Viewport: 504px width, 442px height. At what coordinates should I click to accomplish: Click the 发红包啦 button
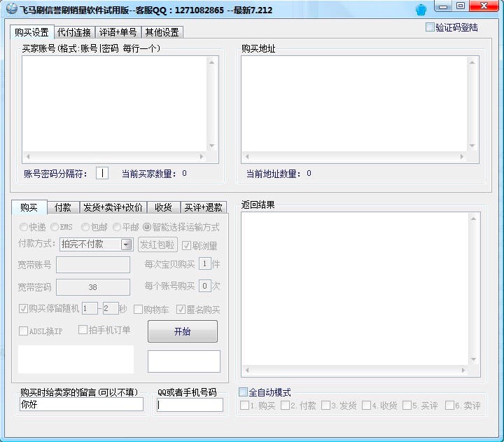tap(157, 244)
